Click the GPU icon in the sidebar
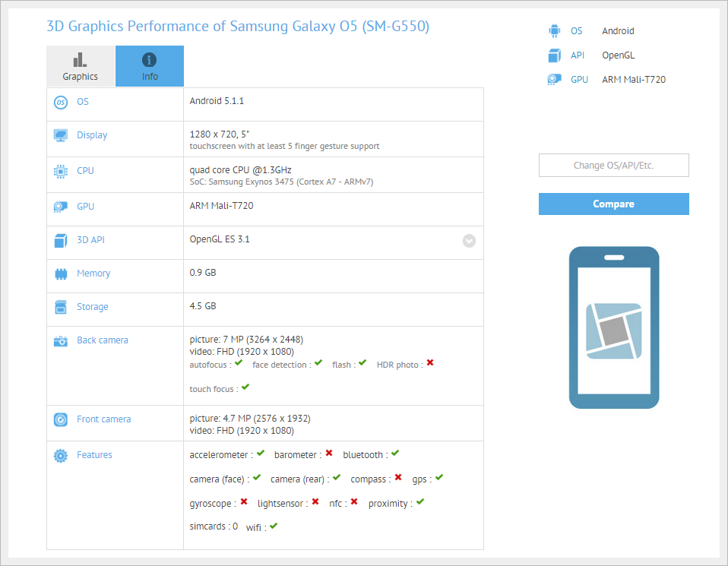This screenshot has height=566, width=728. [554, 80]
